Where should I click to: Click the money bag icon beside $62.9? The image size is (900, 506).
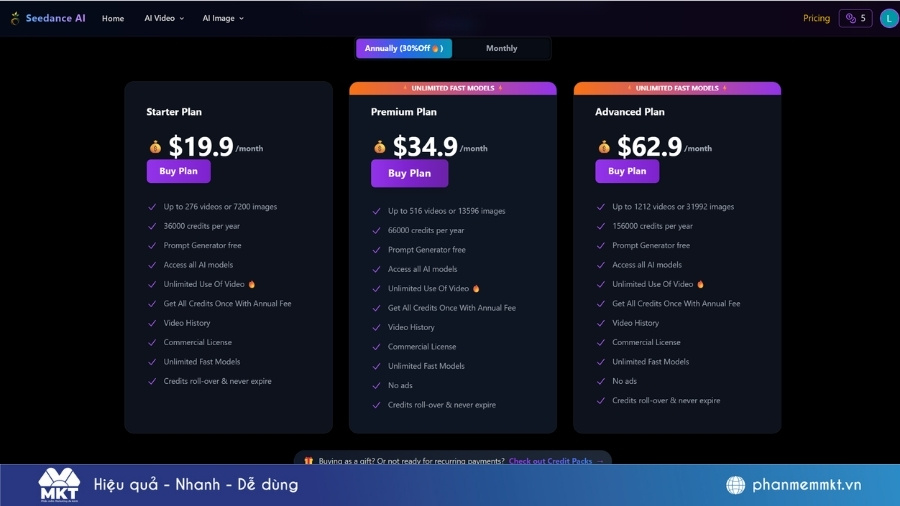point(604,147)
